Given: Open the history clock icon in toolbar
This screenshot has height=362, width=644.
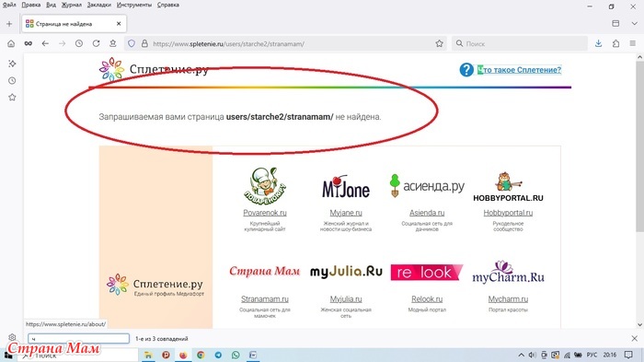Looking at the screenshot, I should [79, 43].
